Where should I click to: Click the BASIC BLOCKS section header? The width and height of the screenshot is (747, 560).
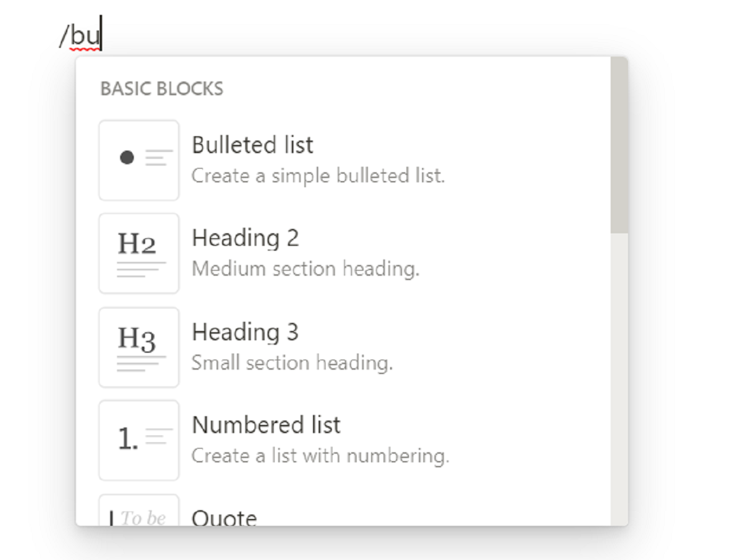[162, 89]
